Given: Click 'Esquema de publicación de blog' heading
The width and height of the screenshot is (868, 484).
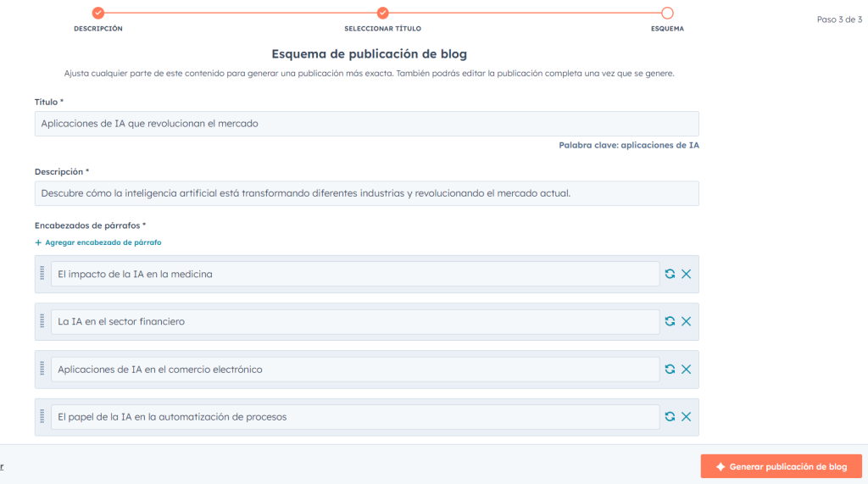Looking at the screenshot, I should 370,53.
